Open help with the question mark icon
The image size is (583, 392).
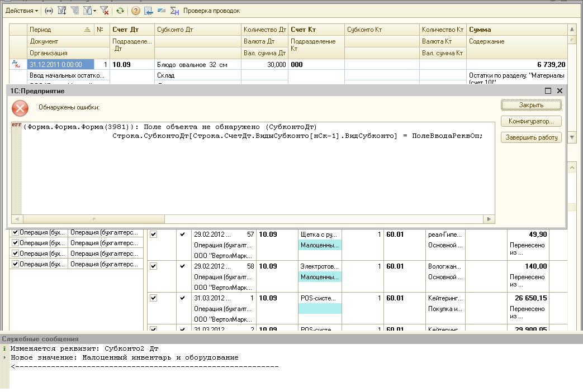click(x=136, y=11)
